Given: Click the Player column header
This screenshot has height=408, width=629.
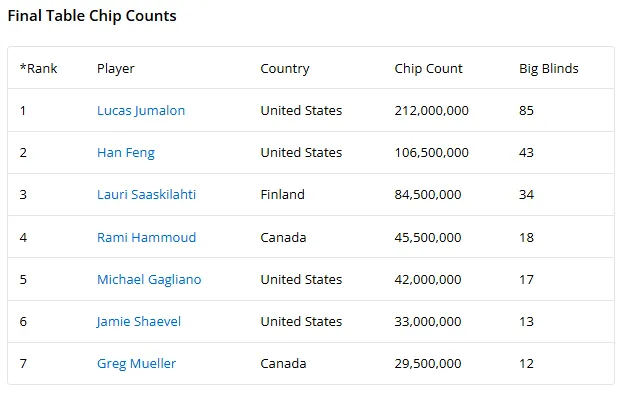Looking at the screenshot, I should click(x=116, y=69).
